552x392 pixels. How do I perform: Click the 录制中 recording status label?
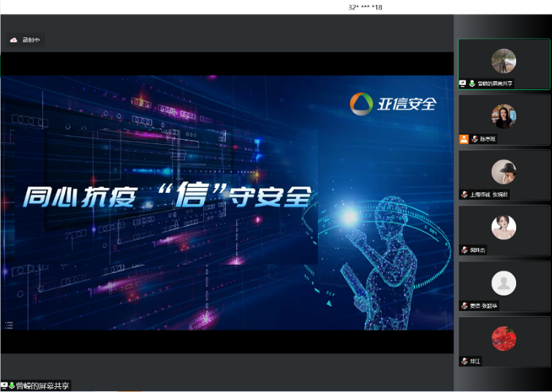coord(31,40)
